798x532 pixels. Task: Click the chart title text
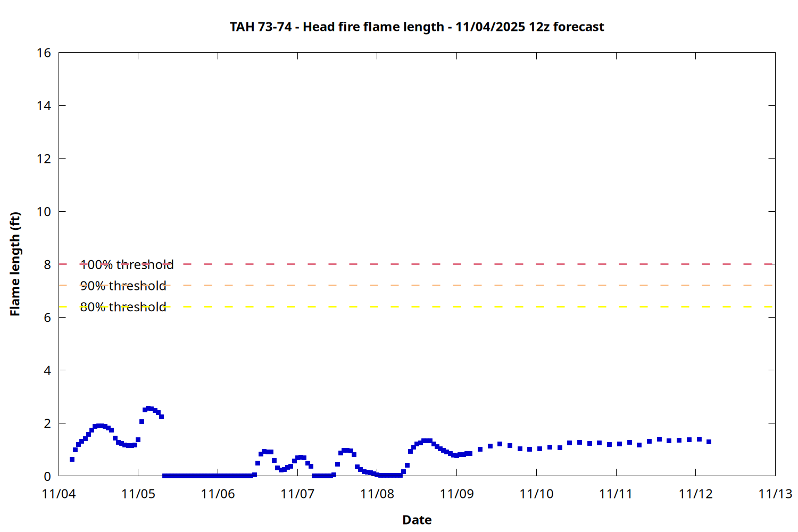tap(417, 27)
